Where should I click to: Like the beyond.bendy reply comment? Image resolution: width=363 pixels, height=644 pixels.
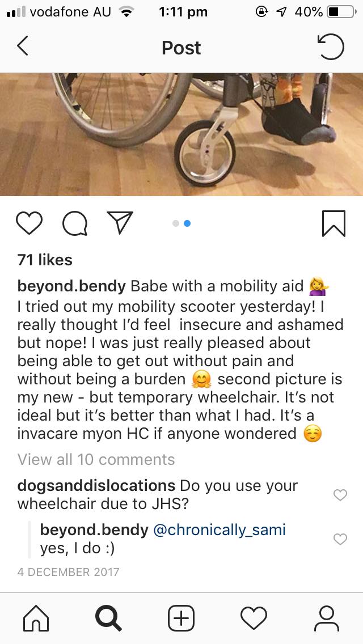(340, 539)
